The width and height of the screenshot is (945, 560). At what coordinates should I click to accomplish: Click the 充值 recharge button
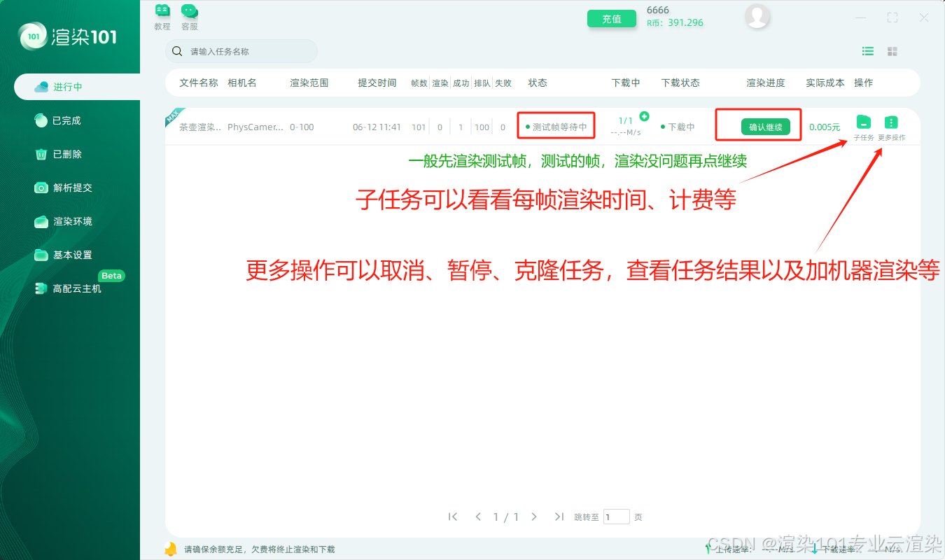612,19
